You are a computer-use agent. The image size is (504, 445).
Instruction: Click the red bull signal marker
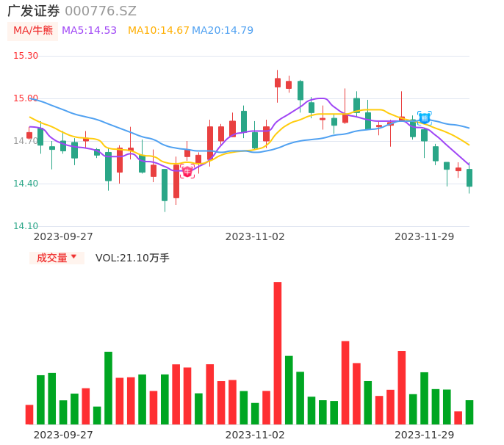coord(187,171)
